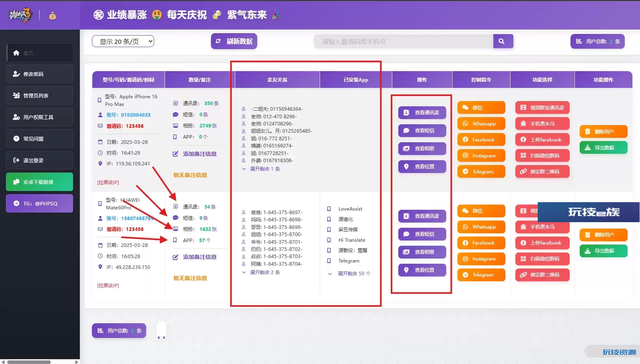Open 管理员列表 in the sidebar
The image size is (640, 364).
coord(40,95)
